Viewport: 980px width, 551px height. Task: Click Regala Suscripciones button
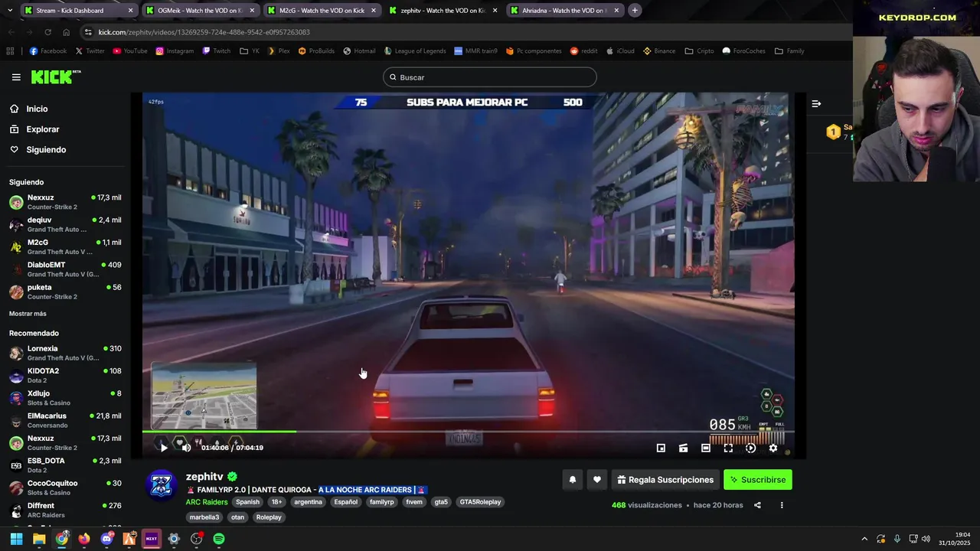pos(665,480)
